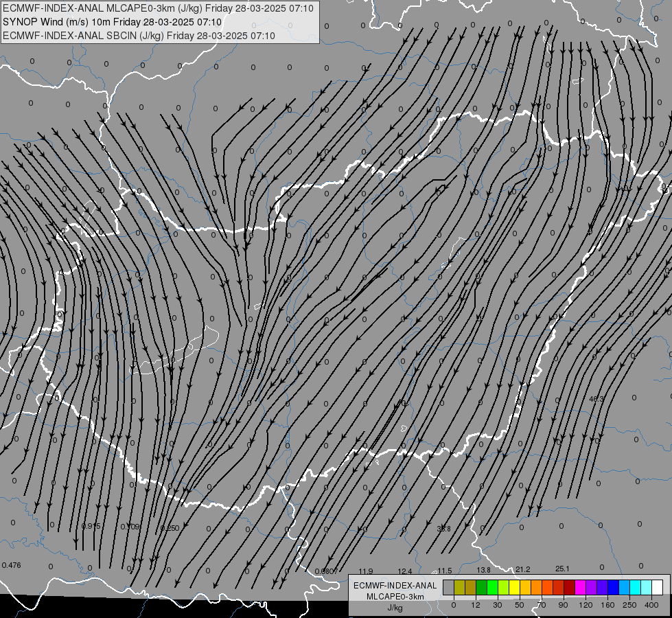Click the SBCIN (J/kg) title line
This screenshot has width=672, height=618.
139,36
